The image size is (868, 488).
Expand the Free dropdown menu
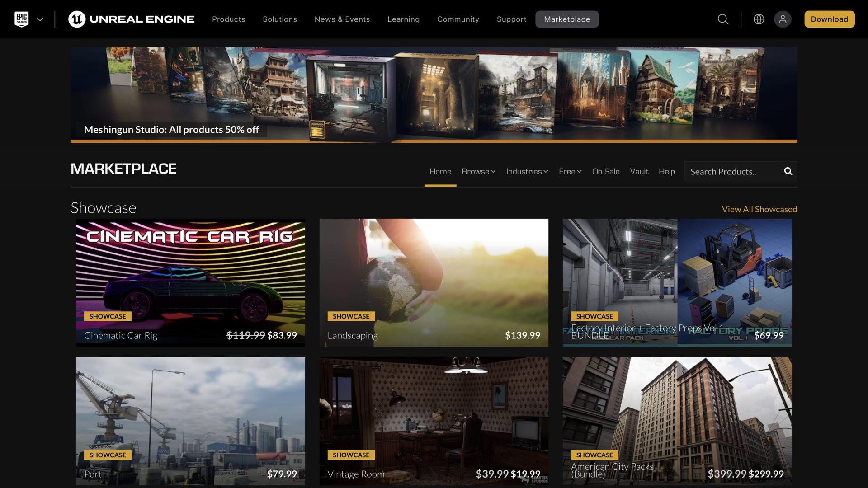click(x=570, y=171)
